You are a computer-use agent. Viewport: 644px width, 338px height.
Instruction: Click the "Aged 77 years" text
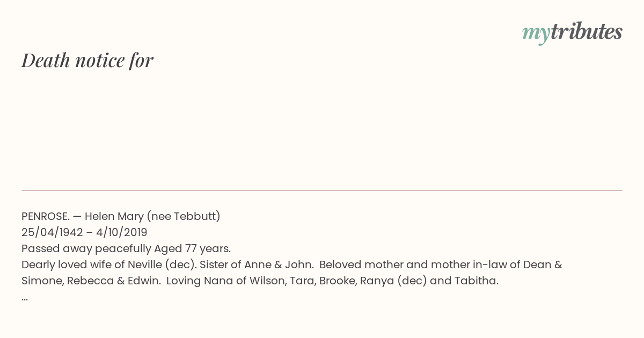(192, 248)
